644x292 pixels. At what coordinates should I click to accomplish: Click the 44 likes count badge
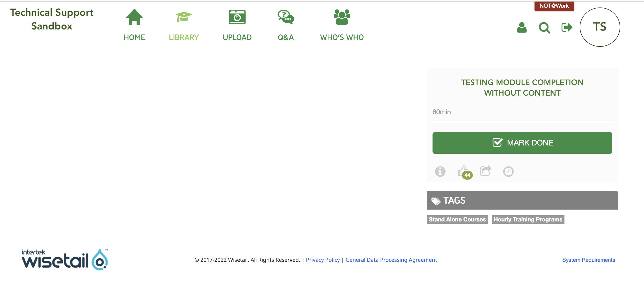pyautogui.click(x=467, y=175)
